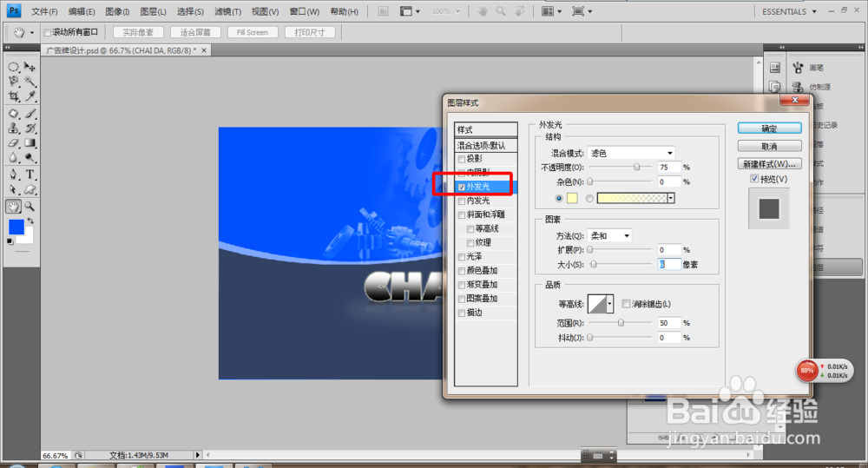Screen dimensions: 868x468
Task: Open the Arrange Documents dropdown
Action: (550, 11)
